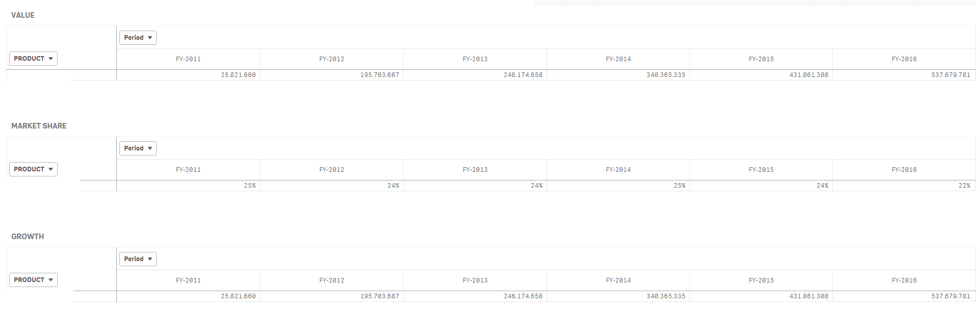Select FY-2014 header in MARKET SHARE table
Image resolution: width=980 pixels, height=309 pixels.
pos(618,170)
